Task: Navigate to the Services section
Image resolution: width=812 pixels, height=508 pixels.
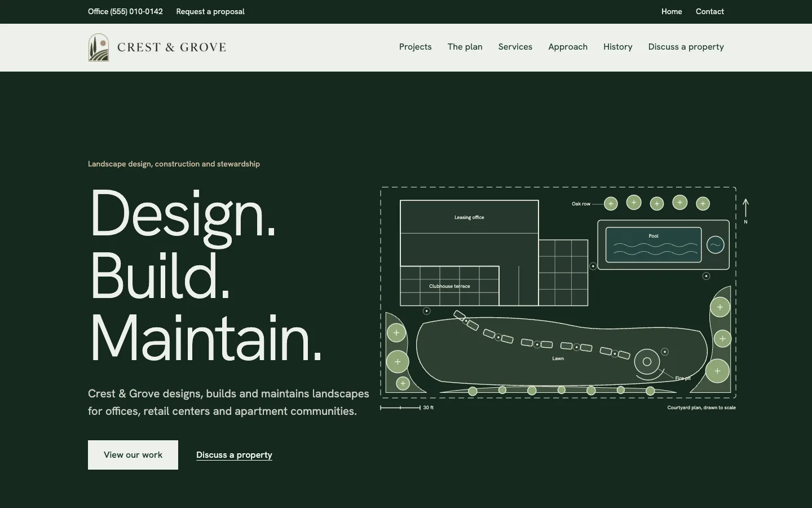Action: (x=515, y=47)
